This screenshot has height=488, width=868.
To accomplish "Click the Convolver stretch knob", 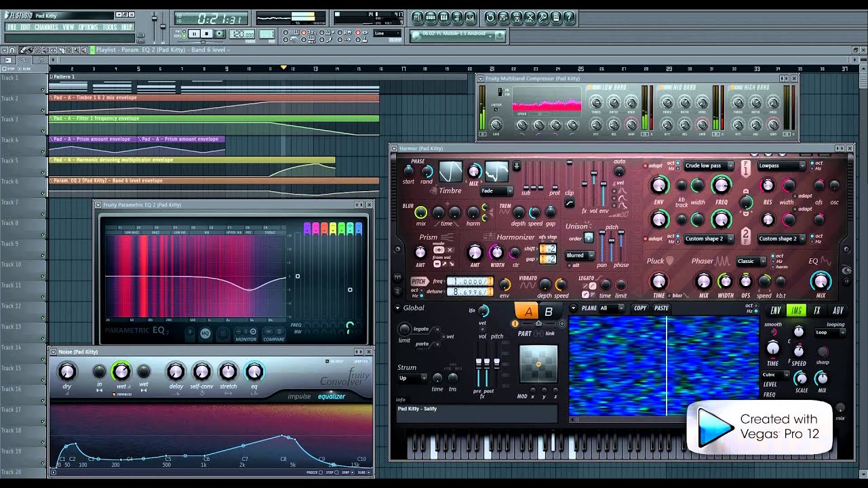I will pos(228,371).
